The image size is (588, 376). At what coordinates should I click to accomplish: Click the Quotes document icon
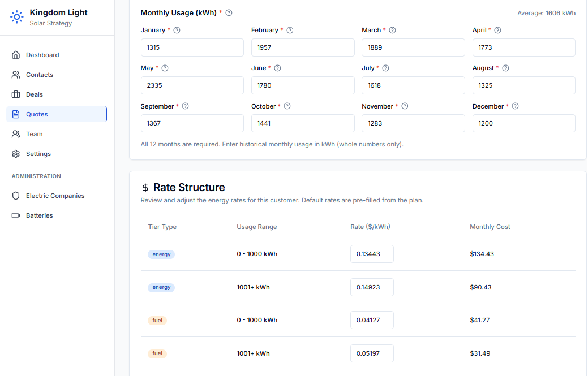(16, 114)
